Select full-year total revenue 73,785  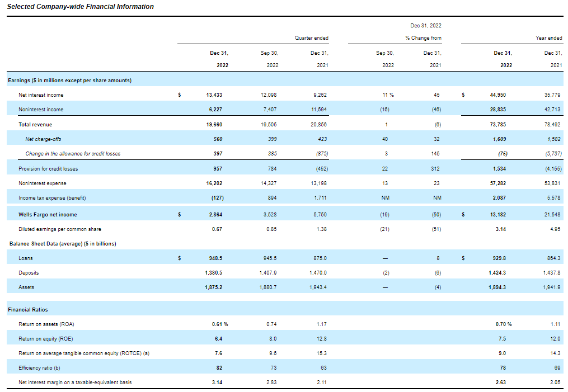(x=498, y=125)
